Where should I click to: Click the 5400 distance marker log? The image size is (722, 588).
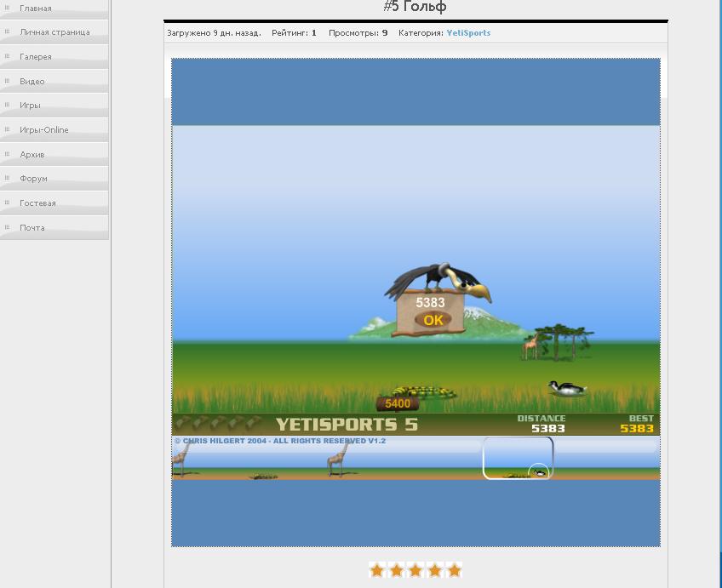tap(398, 403)
